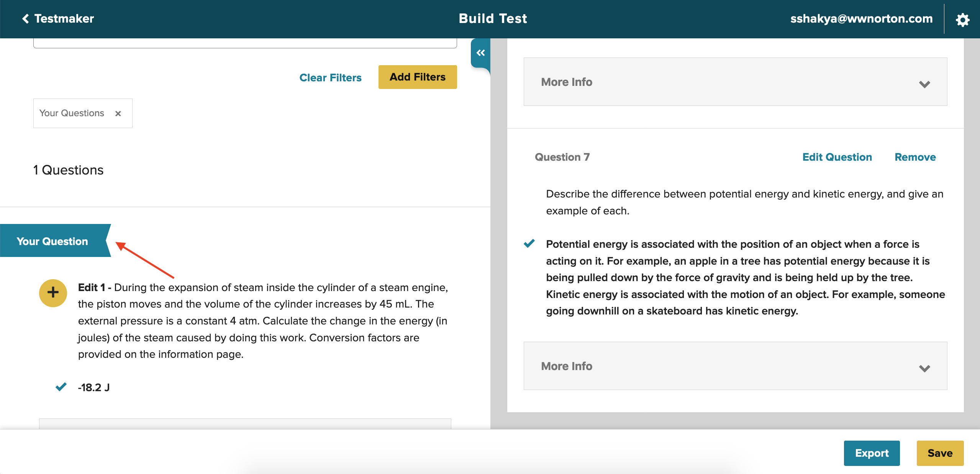Open the settings gear icon
This screenshot has width=980, height=474.
click(962, 20)
